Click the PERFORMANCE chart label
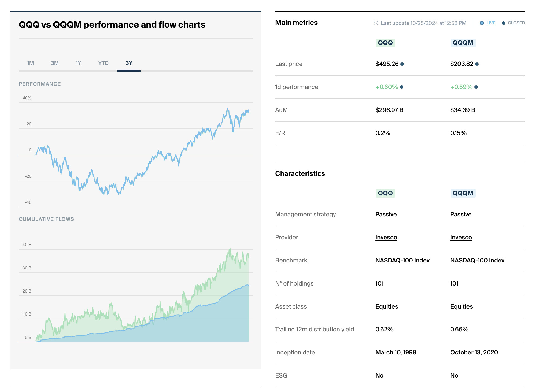 pyautogui.click(x=40, y=84)
